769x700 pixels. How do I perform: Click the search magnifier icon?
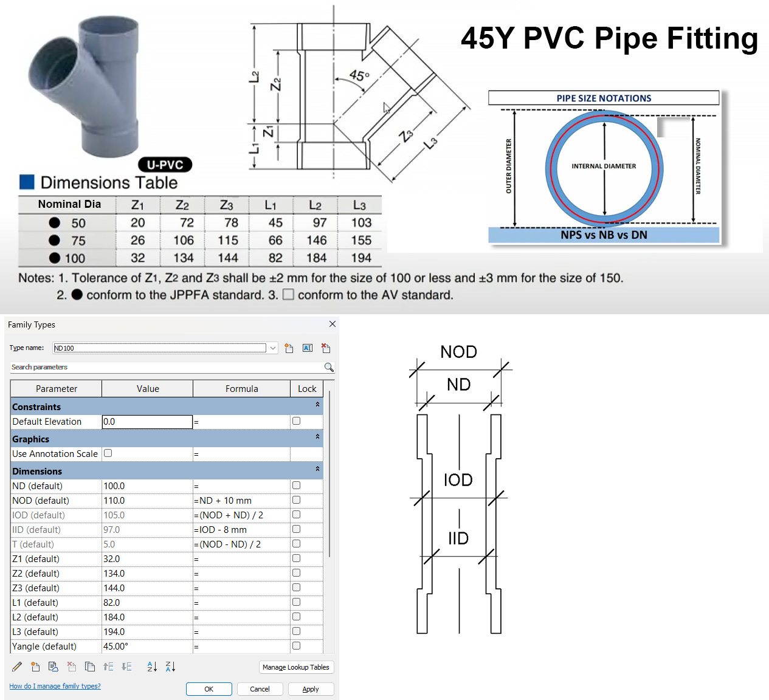[329, 367]
